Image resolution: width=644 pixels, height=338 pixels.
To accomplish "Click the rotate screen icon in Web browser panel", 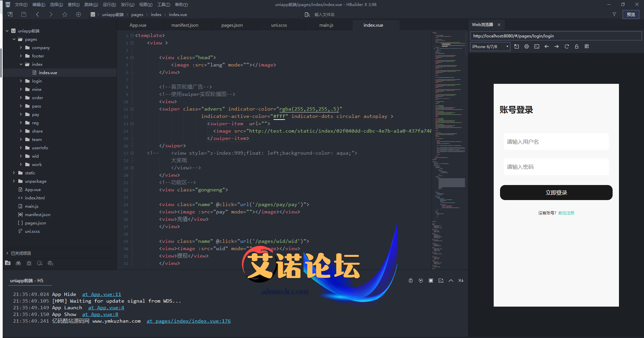I will 517,46.
